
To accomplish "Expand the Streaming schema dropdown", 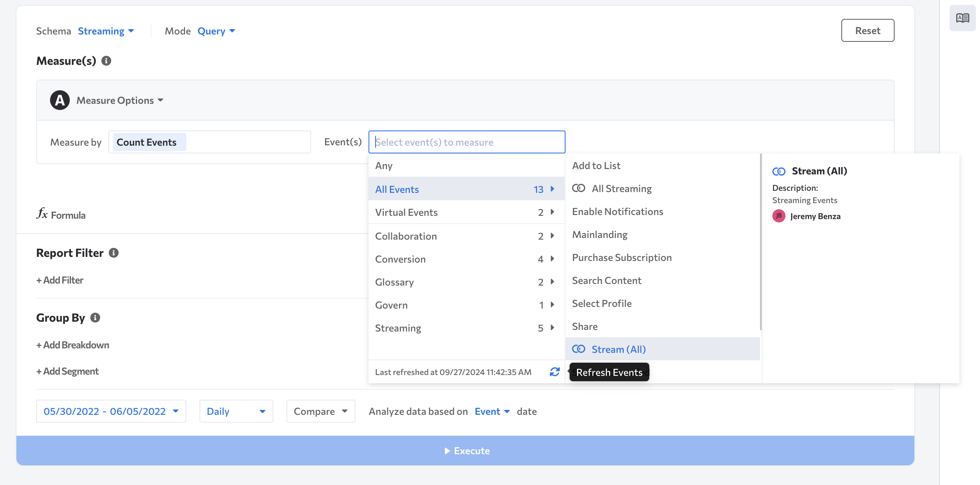I will click(106, 30).
